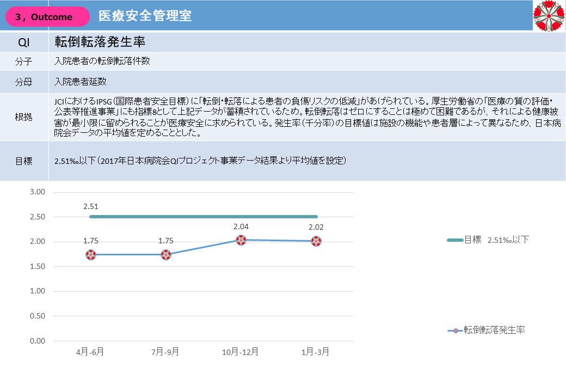Click the 1.75 label above 4月-6月

tap(91, 241)
